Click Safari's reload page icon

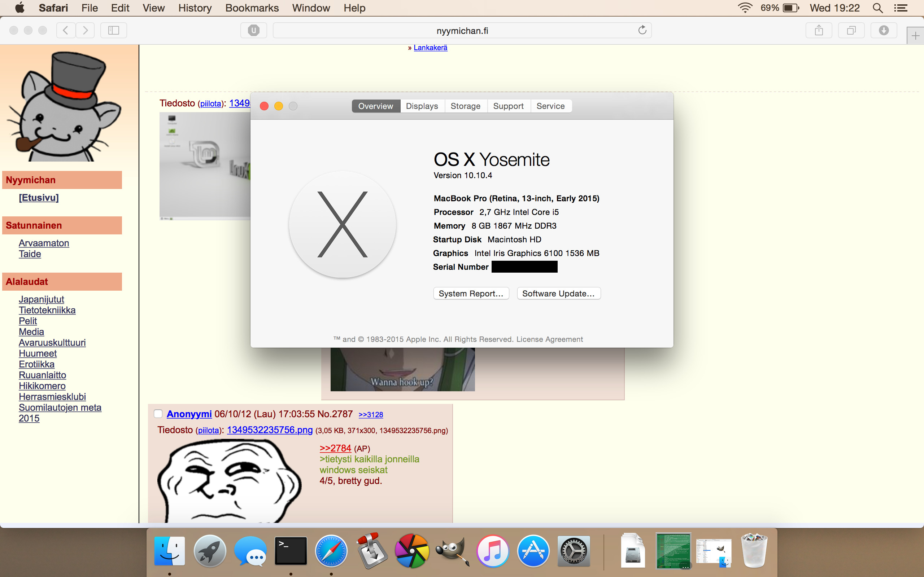[642, 30]
